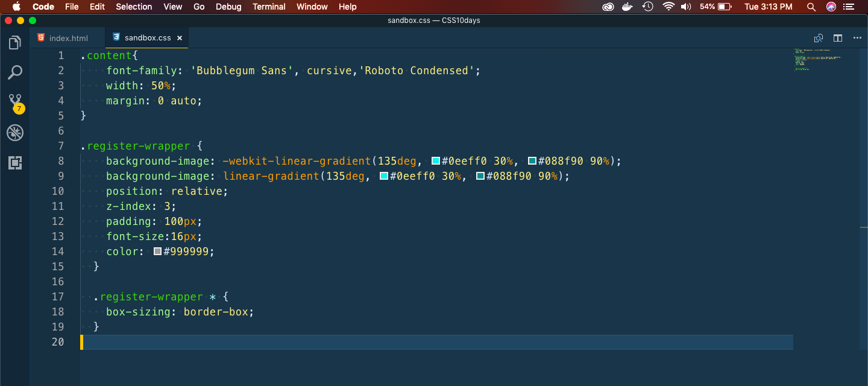
Task: Open the View menu
Action: pyautogui.click(x=173, y=7)
